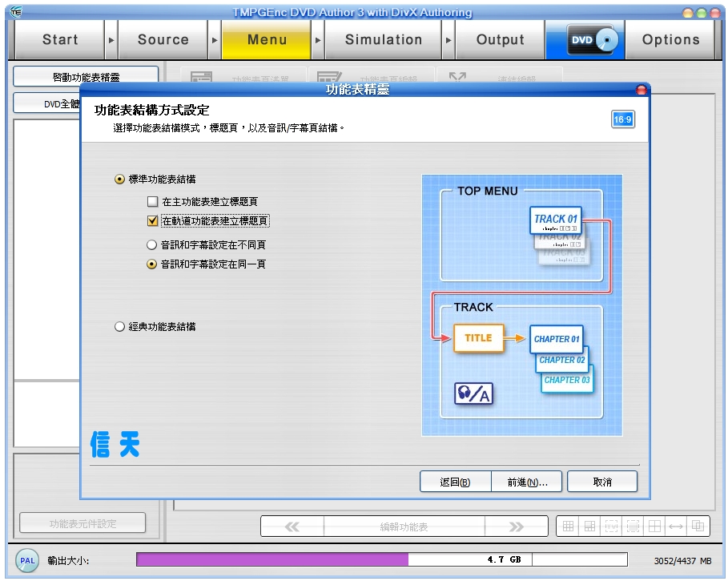Click the double-headed horizontal arrow icon
The image size is (728, 581).
pyautogui.click(x=677, y=527)
